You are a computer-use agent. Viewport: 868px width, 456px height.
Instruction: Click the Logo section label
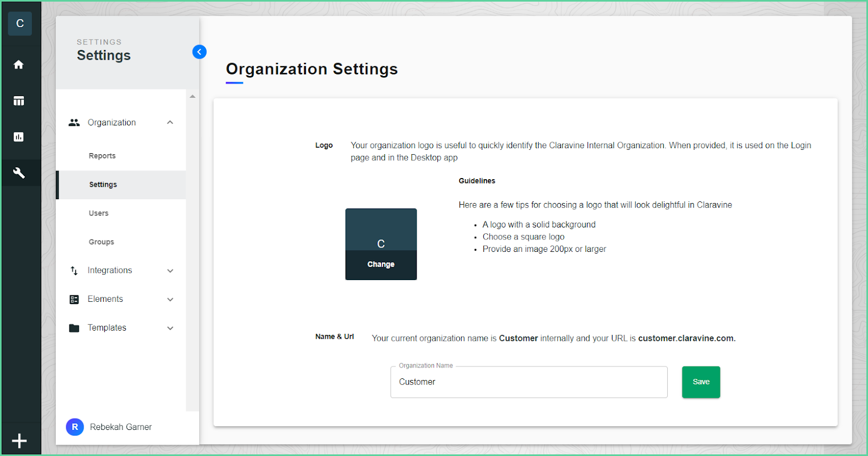click(324, 145)
